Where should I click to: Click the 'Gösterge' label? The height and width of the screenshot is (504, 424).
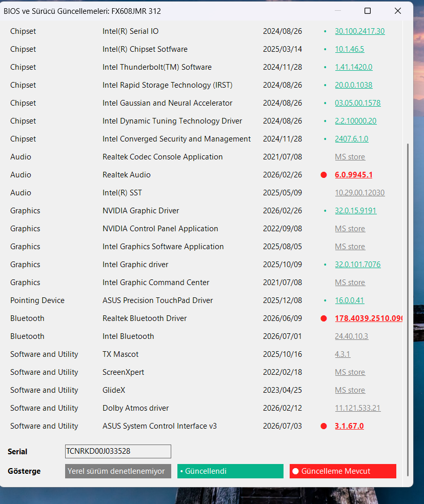coord(24,471)
